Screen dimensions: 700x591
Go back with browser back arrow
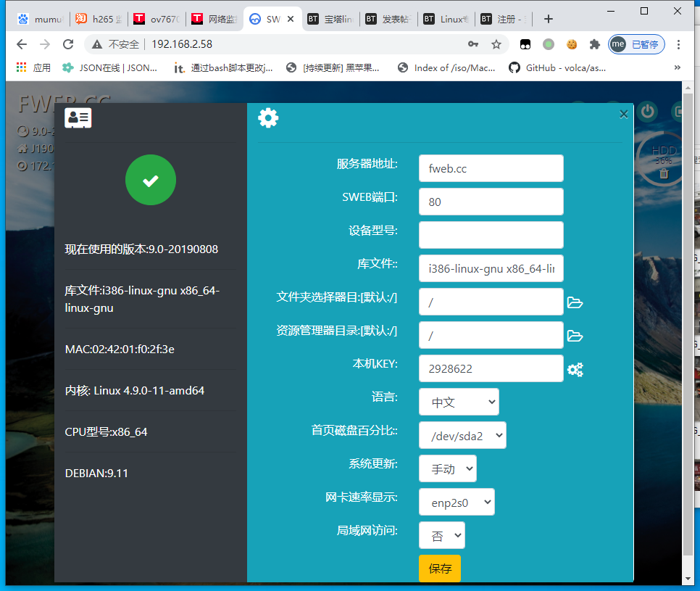[x=22, y=44]
